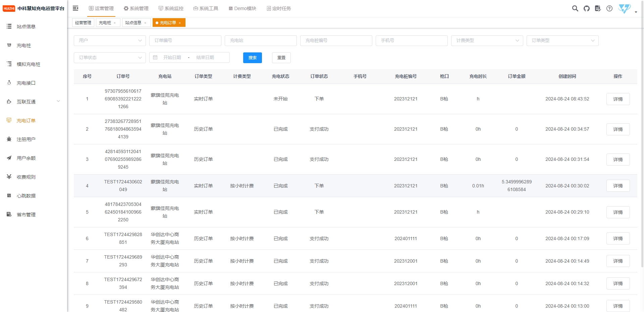Screen dimensions: 644x312
Task: Click the HUIZHI platform logo
Action: pos(9,8)
